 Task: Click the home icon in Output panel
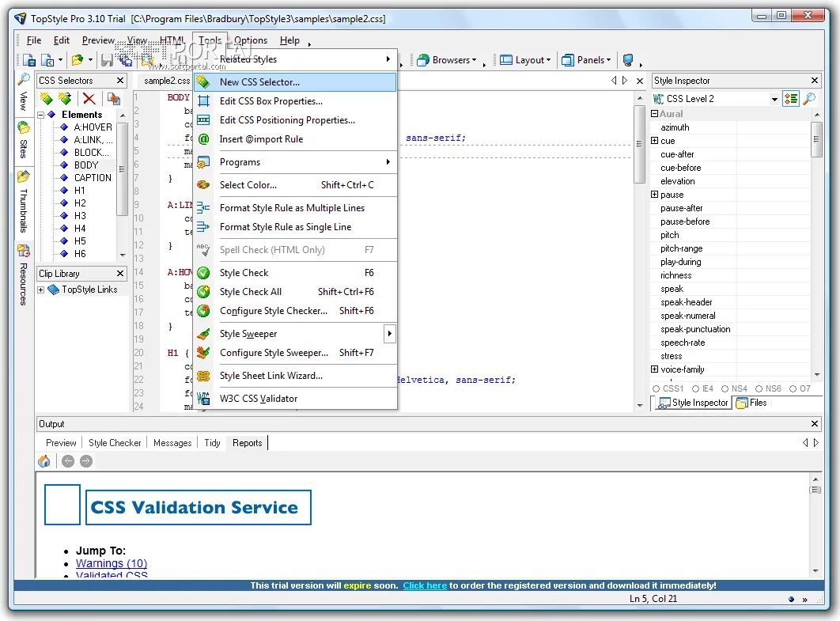point(44,461)
